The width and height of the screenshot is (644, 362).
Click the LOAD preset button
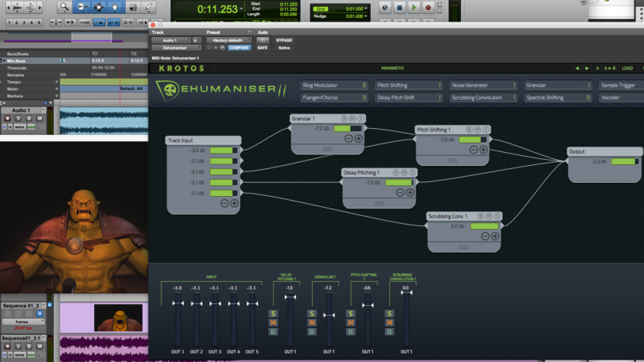[627, 68]
